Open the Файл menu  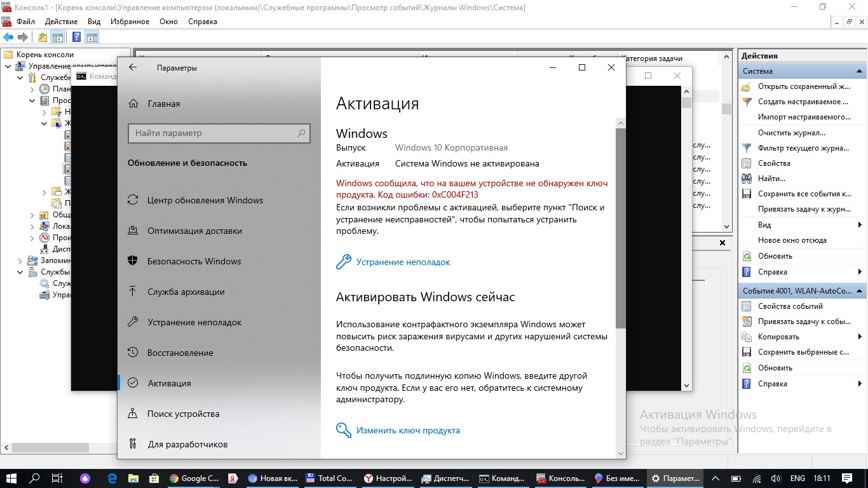[x=26, y=22]
